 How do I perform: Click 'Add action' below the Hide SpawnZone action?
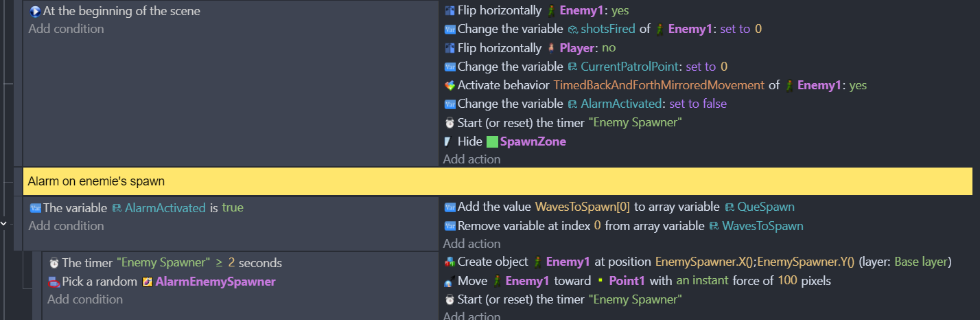pyautogui.click(x=471, y=159)
